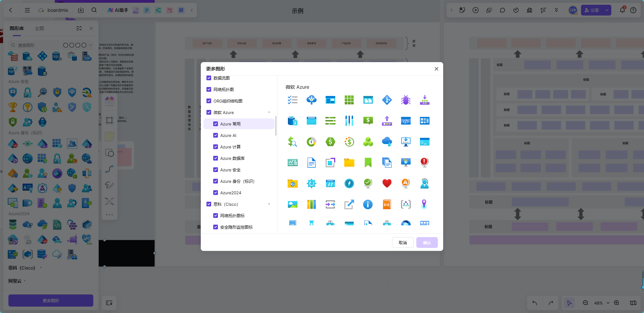Toggle Azure AI checkbox
The height and width of the screenshot is (313, 644).
coord(216,135)
